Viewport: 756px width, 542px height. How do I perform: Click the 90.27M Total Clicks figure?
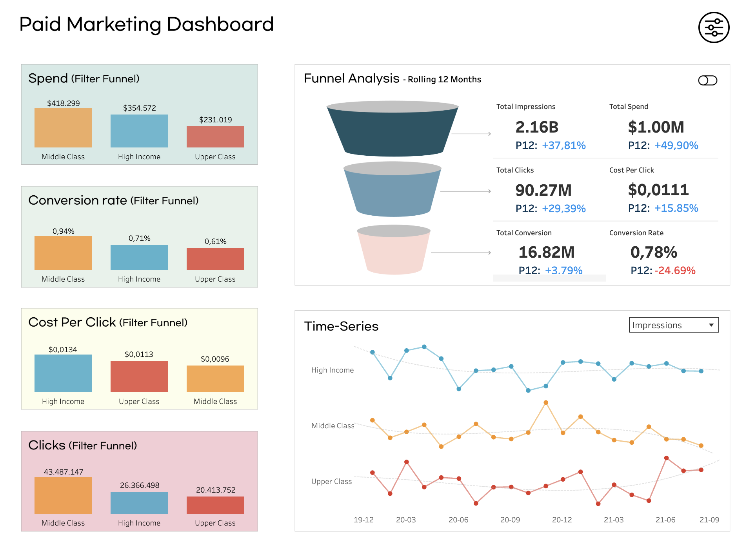[543, 190]
